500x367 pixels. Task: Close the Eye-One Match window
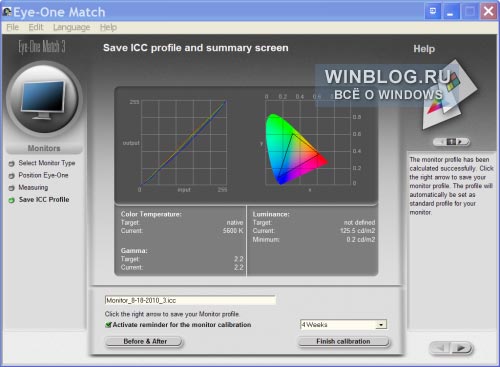click(488, 12)
